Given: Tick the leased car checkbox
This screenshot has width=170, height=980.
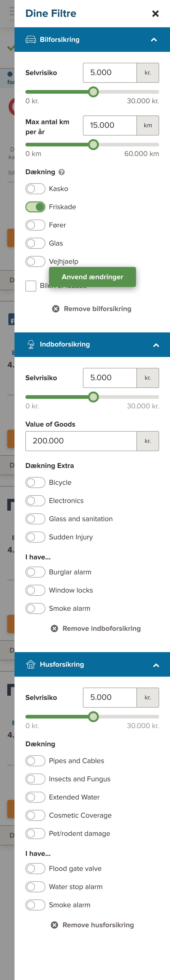Looking at the screenshot, I should tap(31, 286).
